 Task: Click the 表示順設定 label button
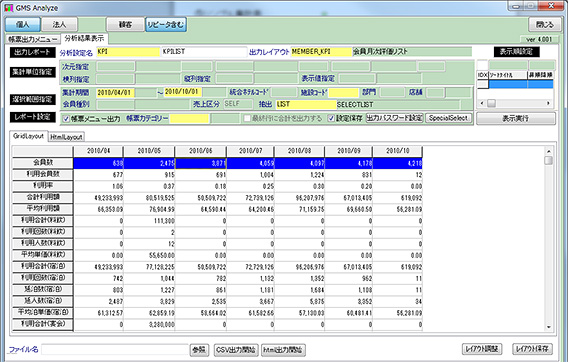(516, 52)
